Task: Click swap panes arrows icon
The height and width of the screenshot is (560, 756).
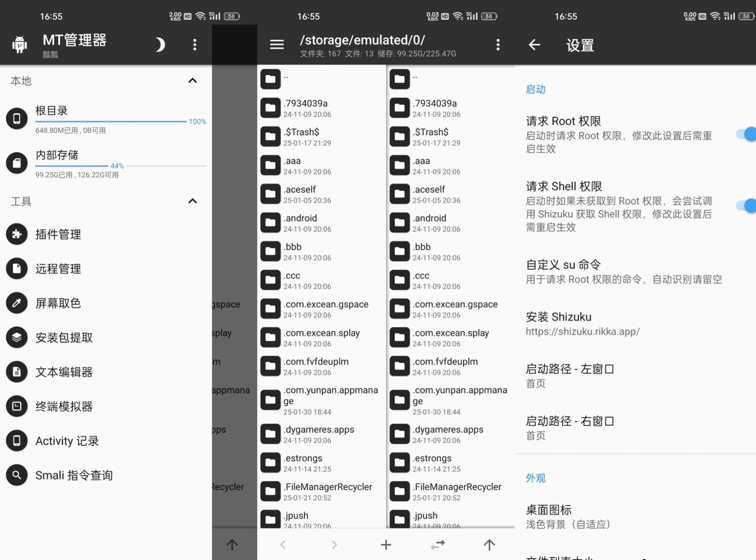Action: pyautogui.click(x=437, y=545)
